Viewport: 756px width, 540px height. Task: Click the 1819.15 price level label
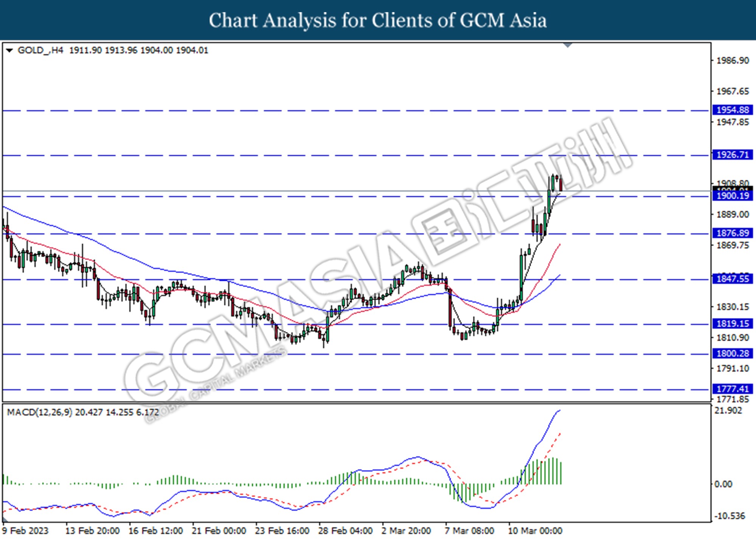(x=733, y=323)
